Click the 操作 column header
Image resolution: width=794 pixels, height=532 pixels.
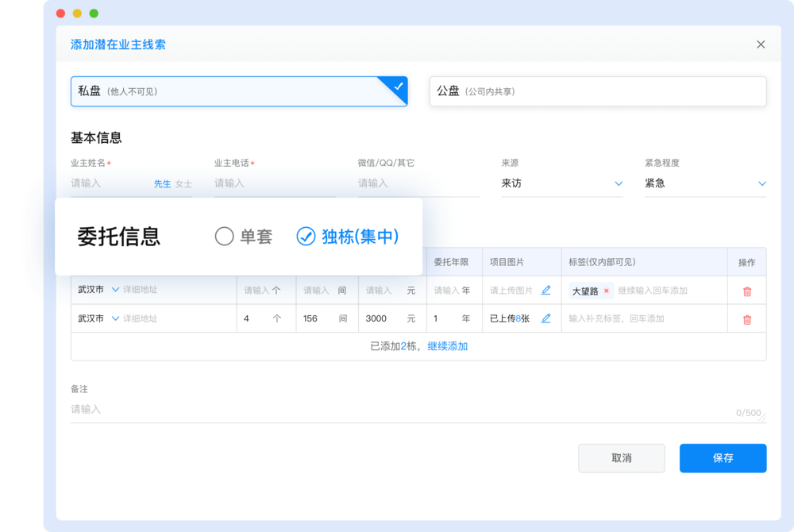(x=746, y=262)
